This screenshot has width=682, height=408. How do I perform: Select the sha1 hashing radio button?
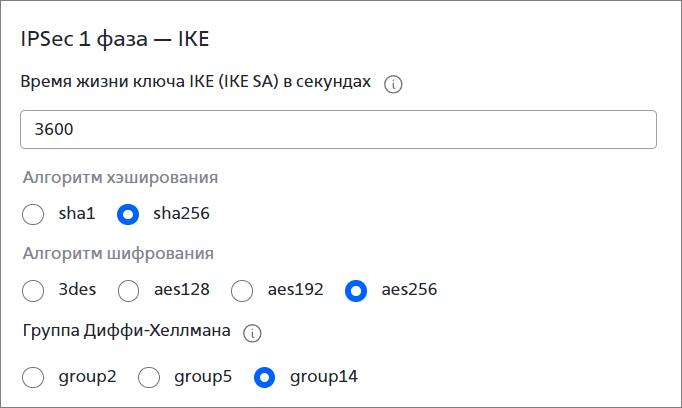pos(33,214)
